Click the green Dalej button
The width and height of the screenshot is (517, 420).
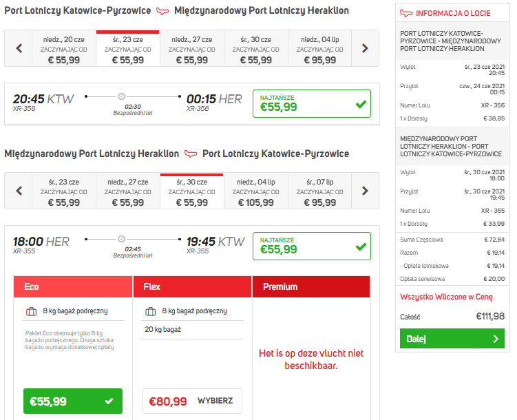coord(452,338)
